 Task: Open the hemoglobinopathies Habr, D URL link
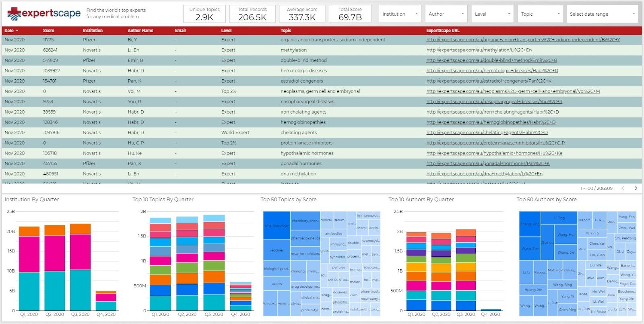tap(491, 122)
